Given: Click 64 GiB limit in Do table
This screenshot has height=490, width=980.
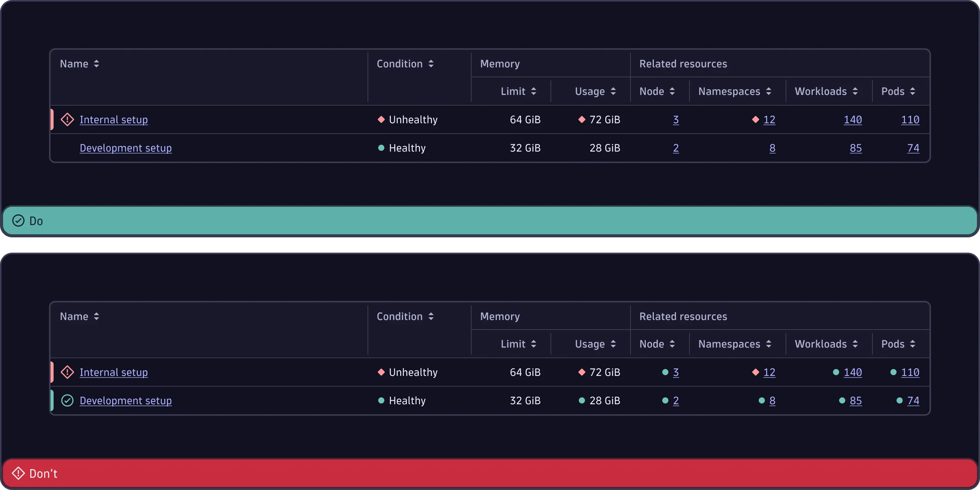Looking at the screenshot, I should pyautogui.click(x=525, y=120).
